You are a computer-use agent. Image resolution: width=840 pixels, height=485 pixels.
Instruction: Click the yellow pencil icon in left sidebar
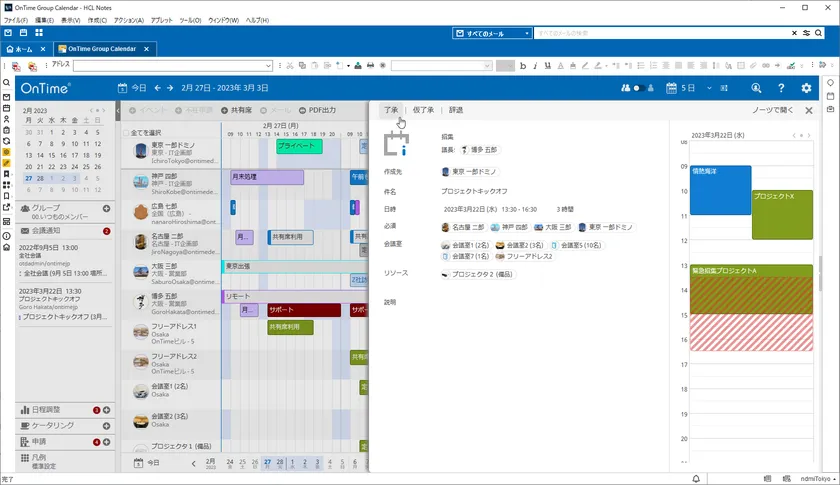click(6, 163)
